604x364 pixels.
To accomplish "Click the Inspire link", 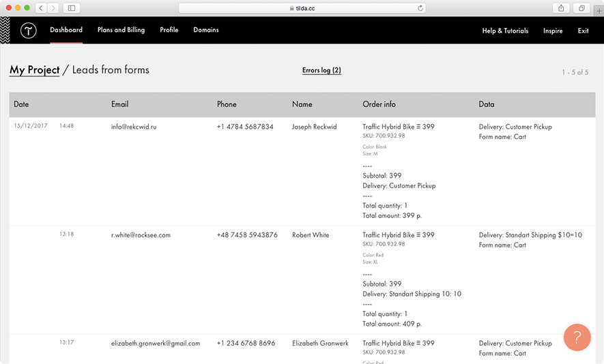I will coord(553,31).
